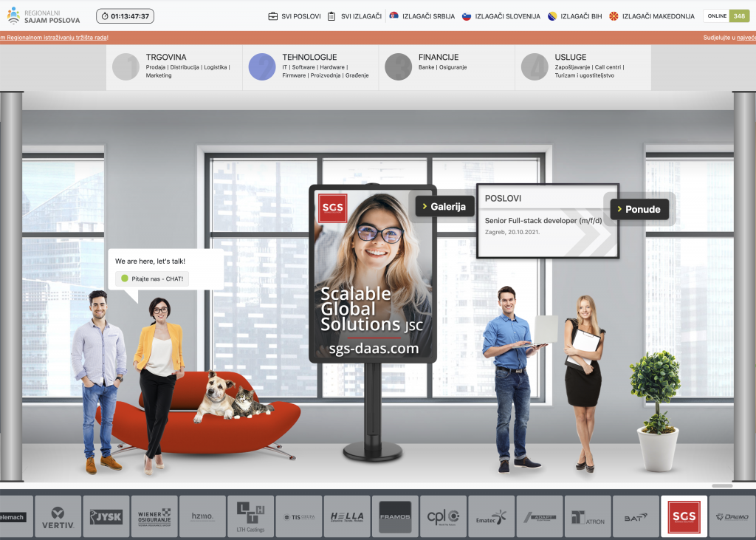The width and height of the screenshot is (756, 540).
Task: Switch to the Tehnologije hall tab
Action: click(x=311, y=67)
